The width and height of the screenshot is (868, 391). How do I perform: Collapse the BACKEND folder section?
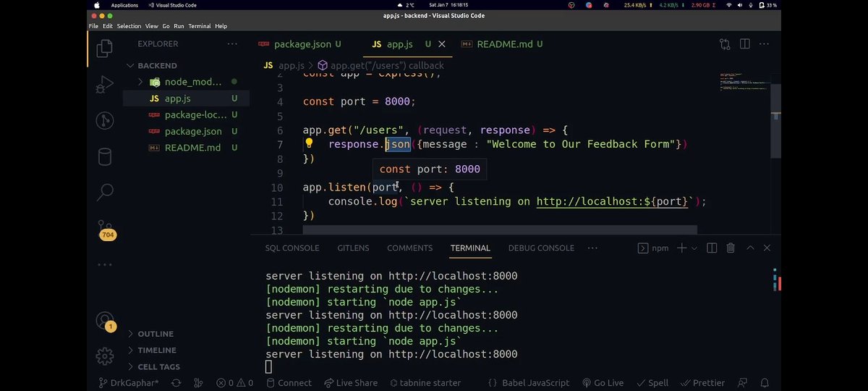157,65
